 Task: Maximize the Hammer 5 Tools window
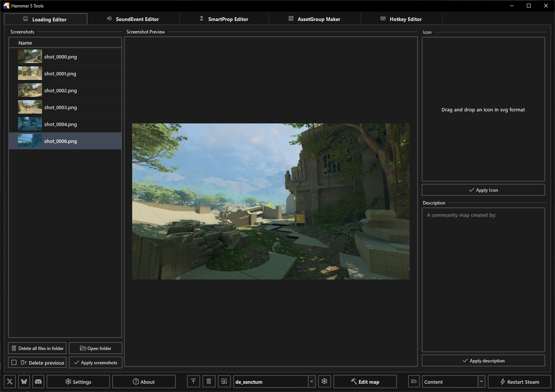[529, 6]
